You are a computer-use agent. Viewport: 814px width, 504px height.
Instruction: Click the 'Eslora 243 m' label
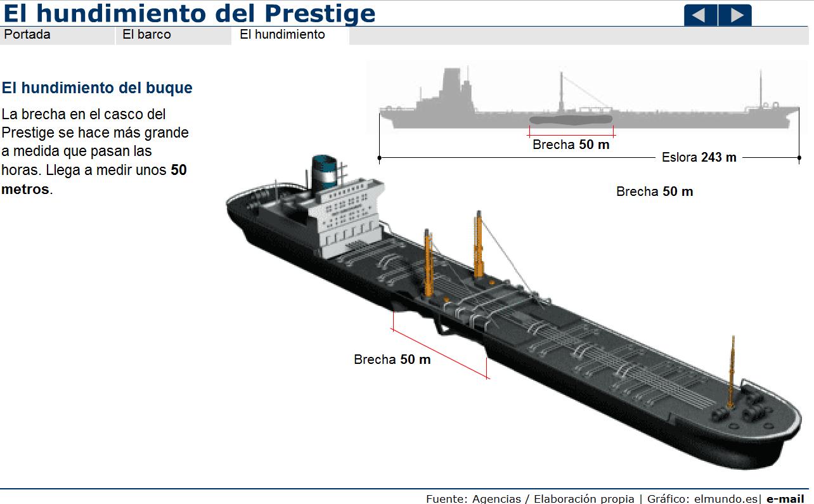(699, 157)
